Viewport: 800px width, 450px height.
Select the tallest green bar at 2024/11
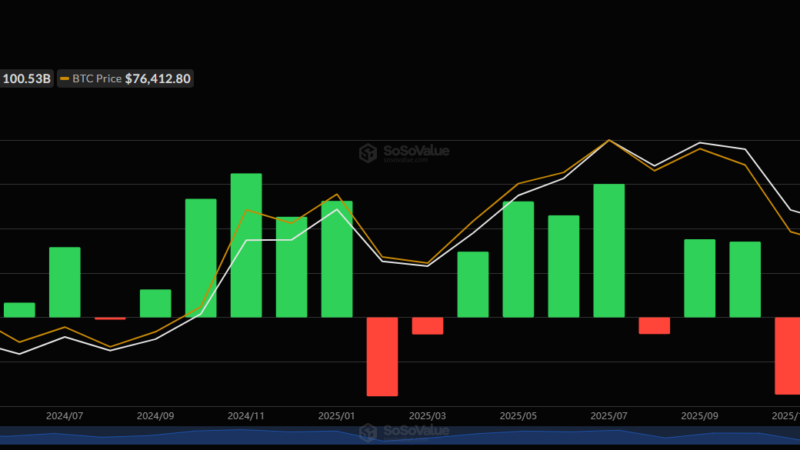[x=246, y=245]
